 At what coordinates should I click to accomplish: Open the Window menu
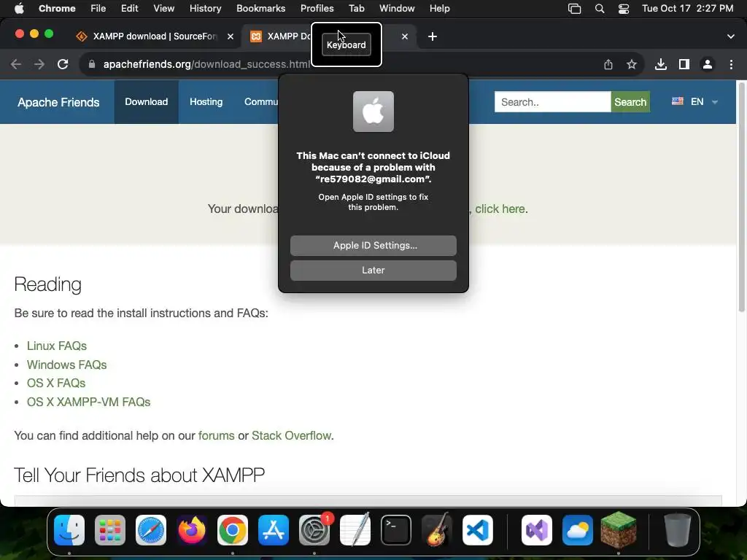pos(397,9)
